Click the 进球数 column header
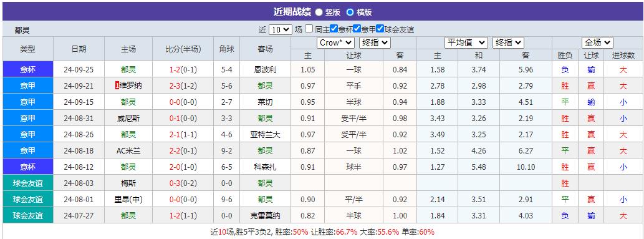Viewport: 644px width, 239px height. click(623, 55)
